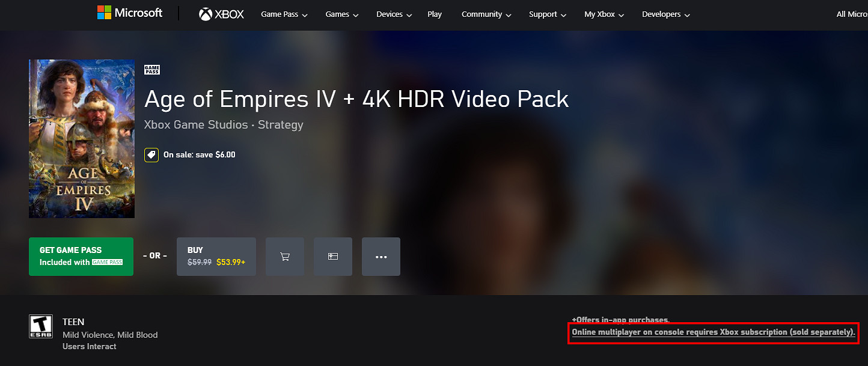Open the Developers dropdown menu
Viewport: 868px width, 366px height.
coord(666,14)
